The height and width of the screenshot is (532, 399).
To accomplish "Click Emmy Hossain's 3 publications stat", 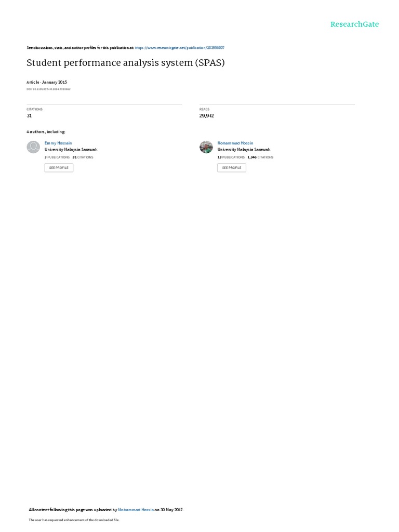I will [x=57, y=157].
